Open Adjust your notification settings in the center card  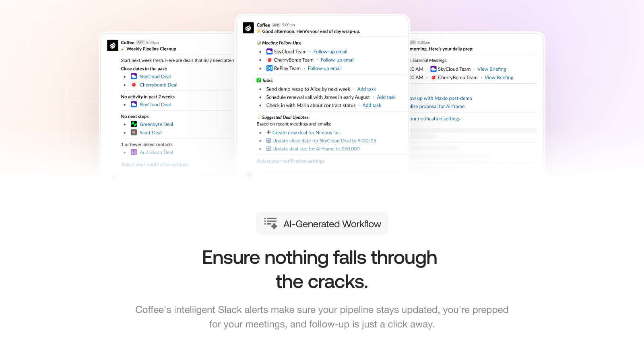tap(290, 161)
